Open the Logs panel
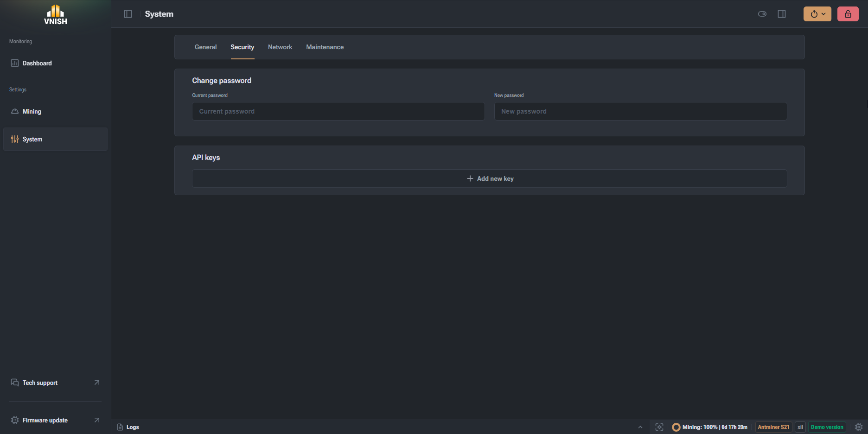The image size is (868, 434). [x=128, y=427]
